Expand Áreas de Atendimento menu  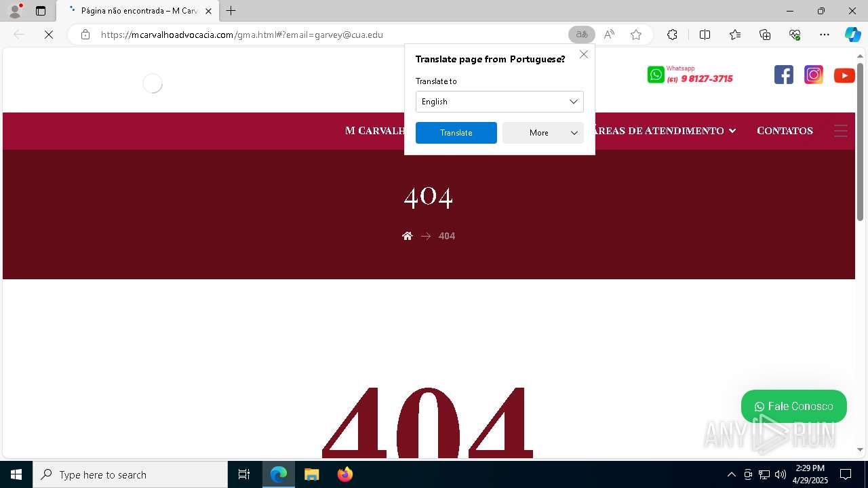(x=665, y=131)
